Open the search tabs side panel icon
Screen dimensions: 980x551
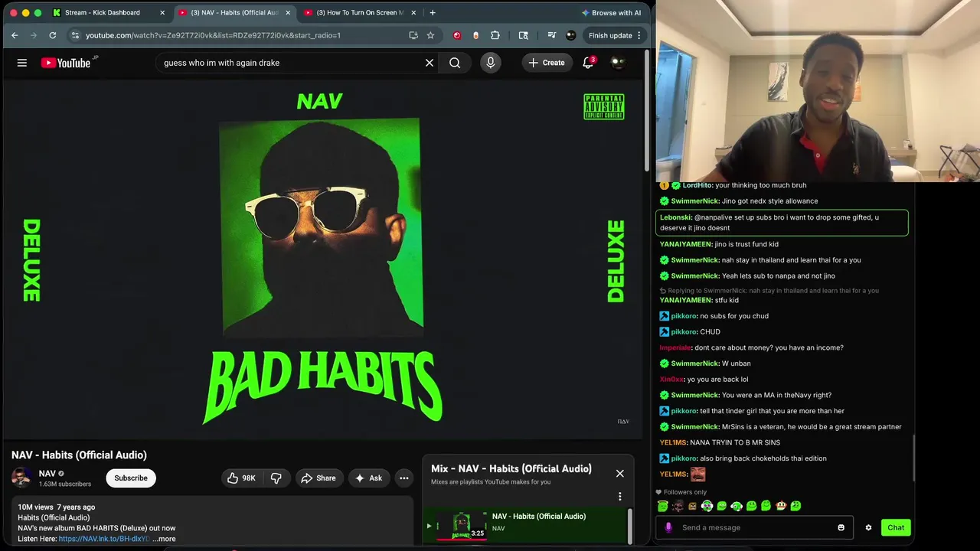tap(524, 35)
